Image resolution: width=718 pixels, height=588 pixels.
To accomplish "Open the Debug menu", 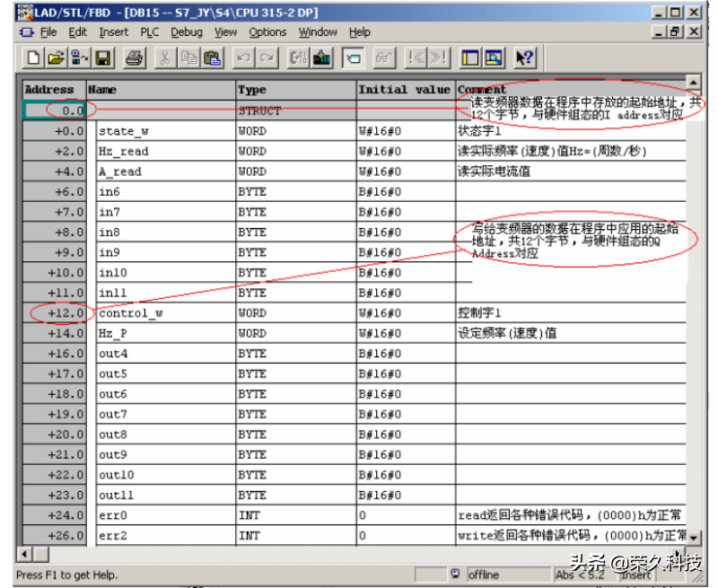I will 187,32.
